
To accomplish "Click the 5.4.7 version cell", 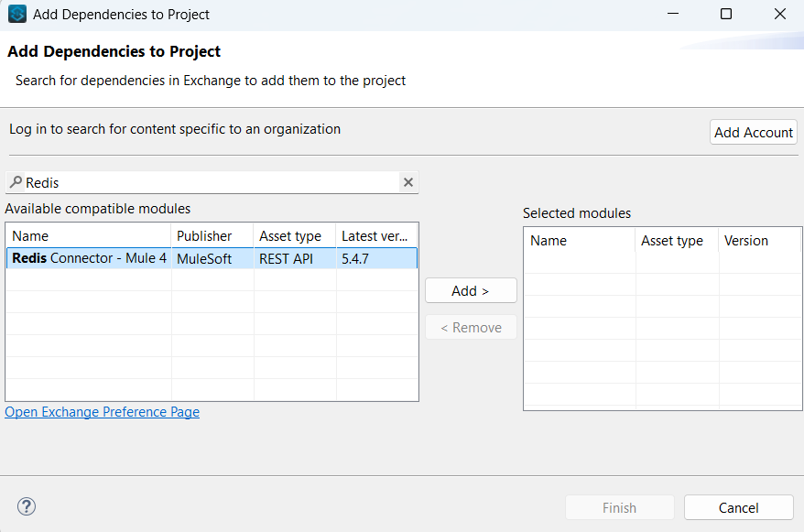I will pos(377,258).
